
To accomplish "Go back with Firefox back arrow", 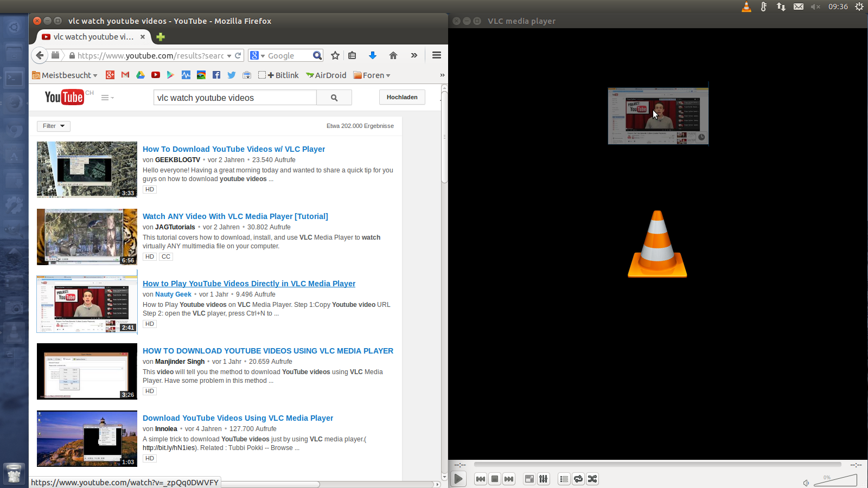I will [x=39, y=55].
